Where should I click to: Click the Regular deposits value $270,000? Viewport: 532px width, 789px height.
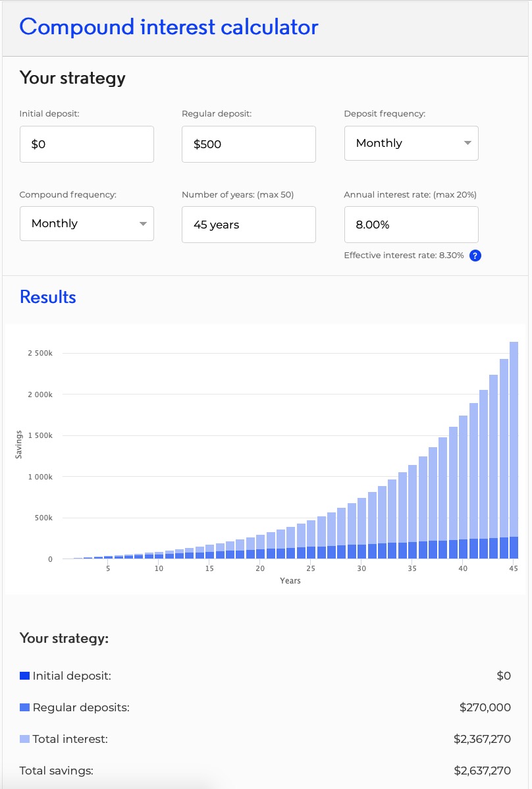coord(485,707)
